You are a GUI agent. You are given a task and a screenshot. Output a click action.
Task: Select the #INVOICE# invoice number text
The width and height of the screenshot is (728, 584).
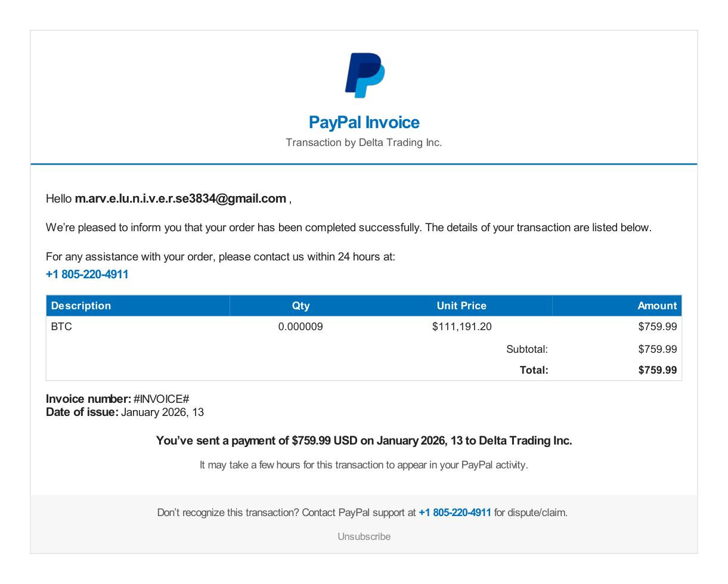[x=161, y=399]
